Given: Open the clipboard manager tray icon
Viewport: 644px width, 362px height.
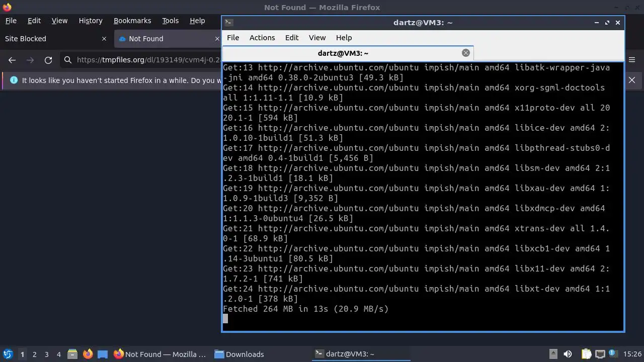Looking at the screenshot, I should pos(587,354).
